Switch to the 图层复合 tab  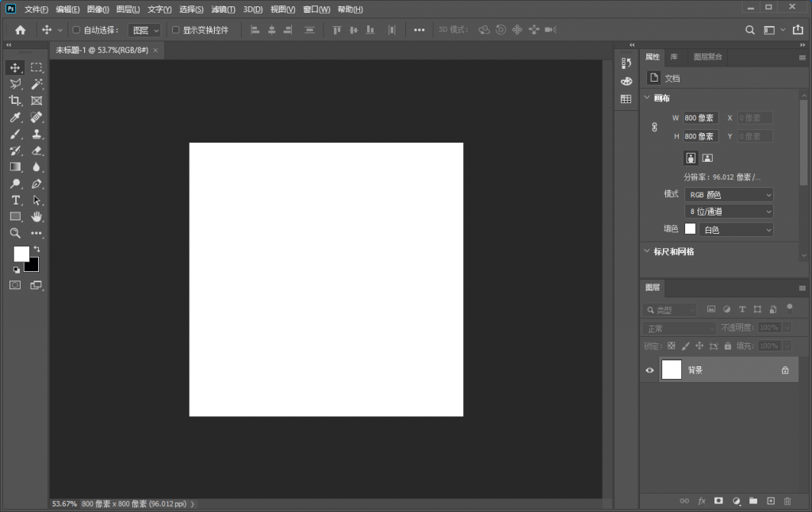tap(707, 57)
